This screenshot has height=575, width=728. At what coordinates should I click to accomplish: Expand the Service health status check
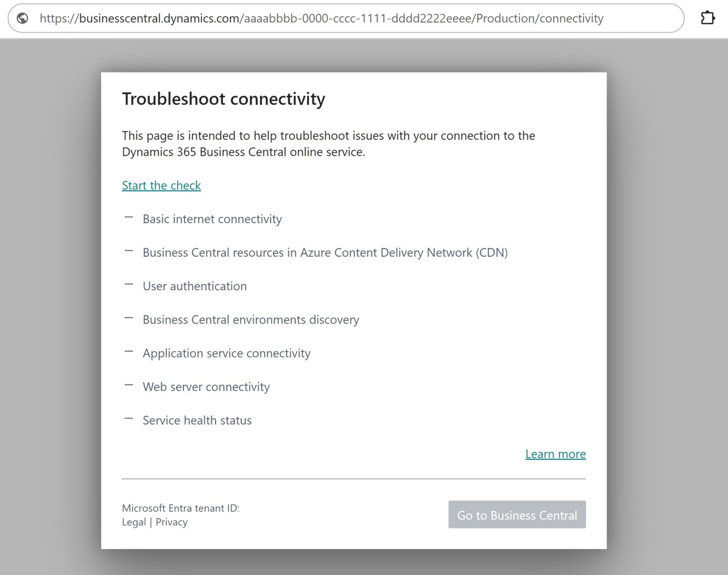pos(128,419)
